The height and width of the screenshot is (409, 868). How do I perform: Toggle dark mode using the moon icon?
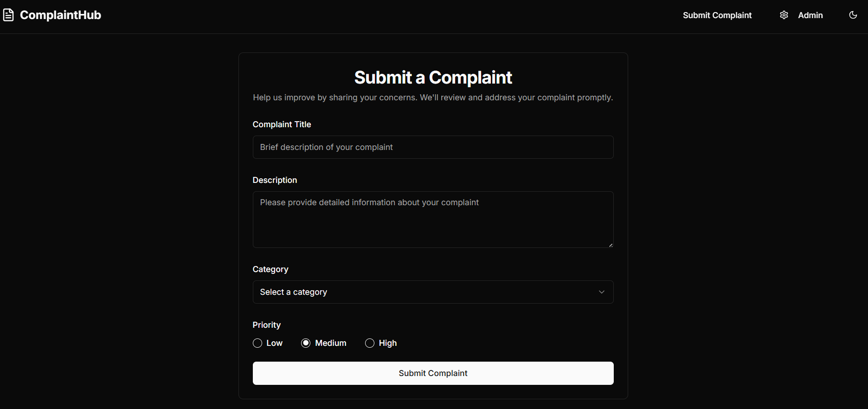click(853, 15)
